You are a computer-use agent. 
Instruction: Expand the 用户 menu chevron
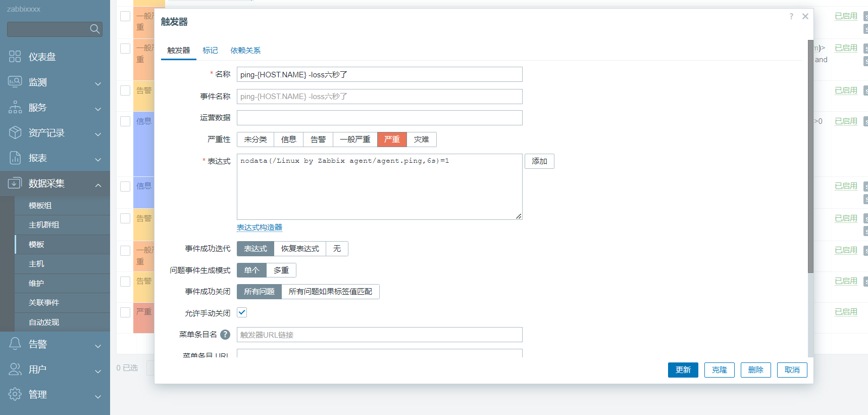[98, 372]
